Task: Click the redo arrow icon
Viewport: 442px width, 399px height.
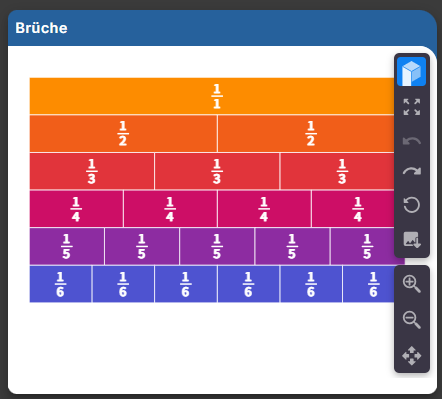Action: [412, 171]
